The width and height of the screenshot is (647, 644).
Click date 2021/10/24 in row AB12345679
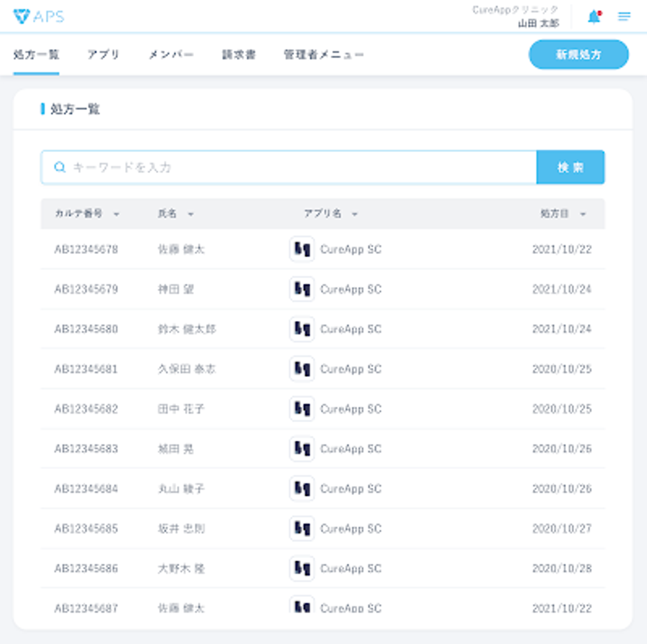pos(562,289)
